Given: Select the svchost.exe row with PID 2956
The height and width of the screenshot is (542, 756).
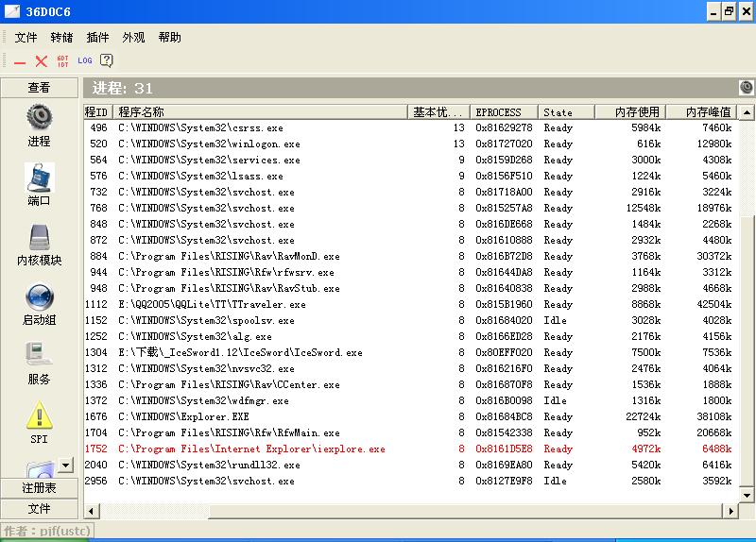Looking at the screenshot, I should point(410,481).
